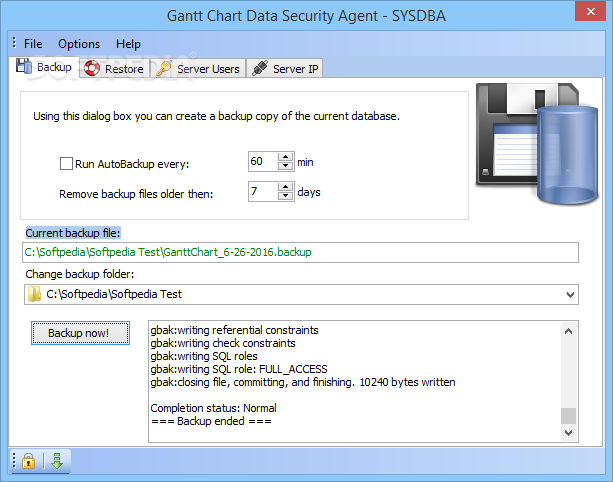
Task: Click the Current backup file path field
Action: [300, 253]
